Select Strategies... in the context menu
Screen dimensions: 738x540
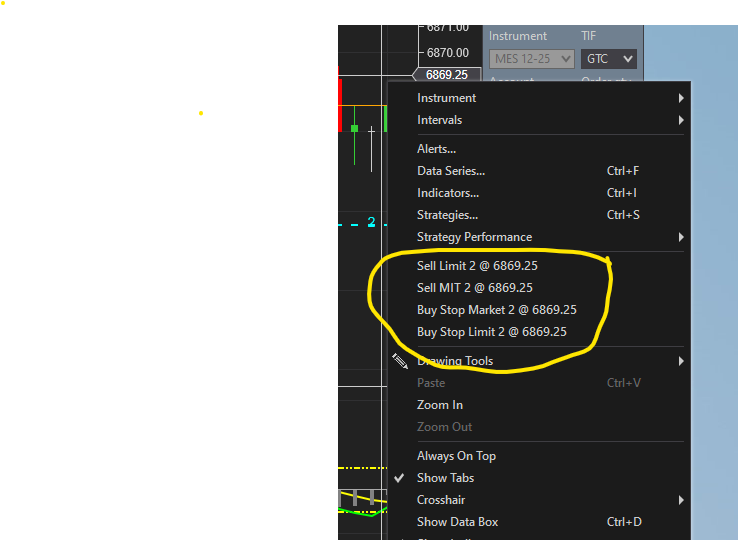447,215
